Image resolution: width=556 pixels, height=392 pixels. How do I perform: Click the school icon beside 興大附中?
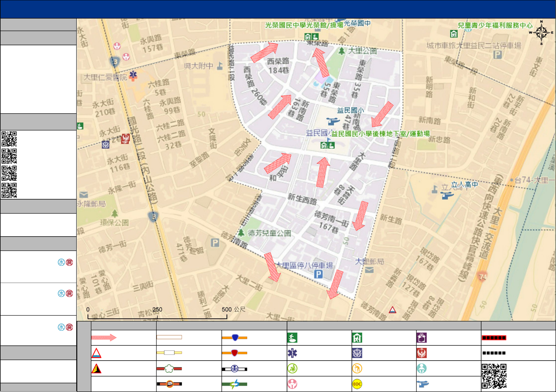point(220,66)
